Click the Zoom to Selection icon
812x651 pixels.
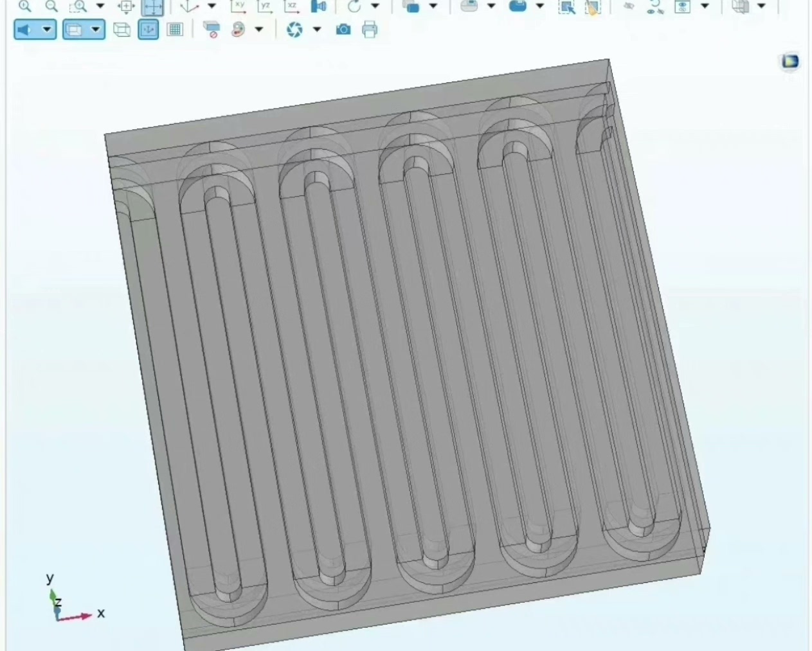[x=126, y=6]
